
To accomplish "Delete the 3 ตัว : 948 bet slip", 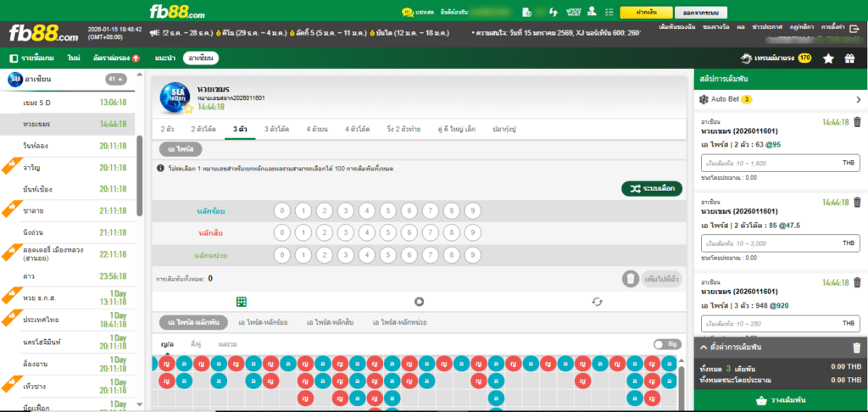I will click(857, 281).
